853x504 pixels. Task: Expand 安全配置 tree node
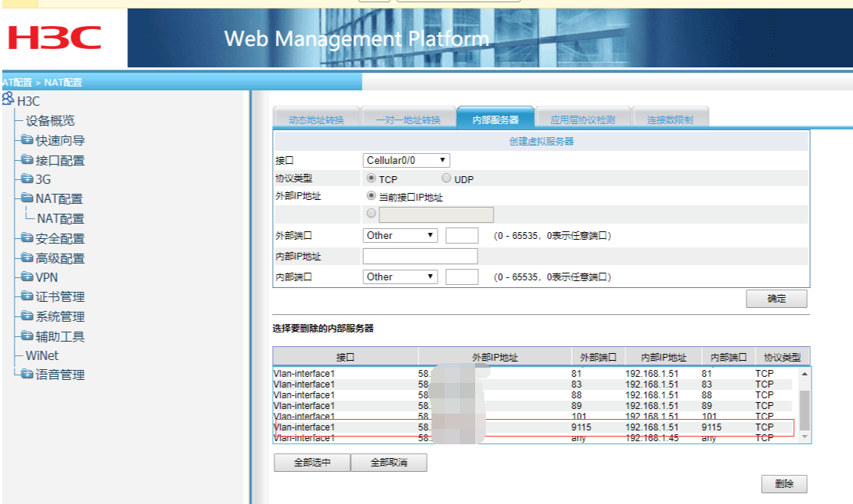coord(60,239)
